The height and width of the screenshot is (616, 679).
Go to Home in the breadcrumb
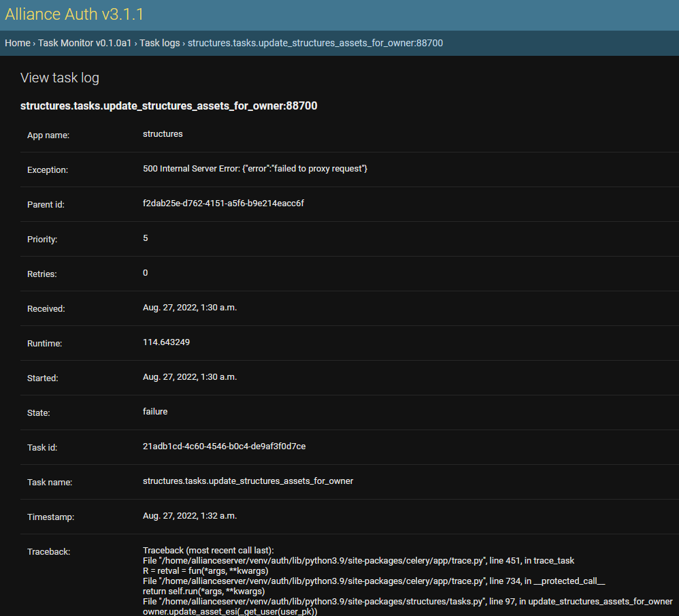tap(18, 43)
